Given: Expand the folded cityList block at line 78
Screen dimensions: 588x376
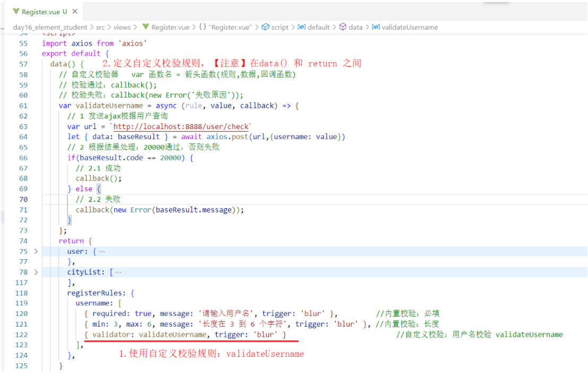Looking at the screenshot, I should click(36, 272).
